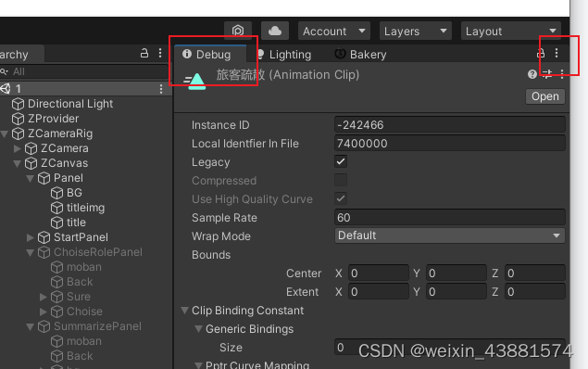Image resolution: width=588 pixels, height=369 pixels.
Task: Collapse the Pptr Curve Mapping section
Action: tap(198, 365)
